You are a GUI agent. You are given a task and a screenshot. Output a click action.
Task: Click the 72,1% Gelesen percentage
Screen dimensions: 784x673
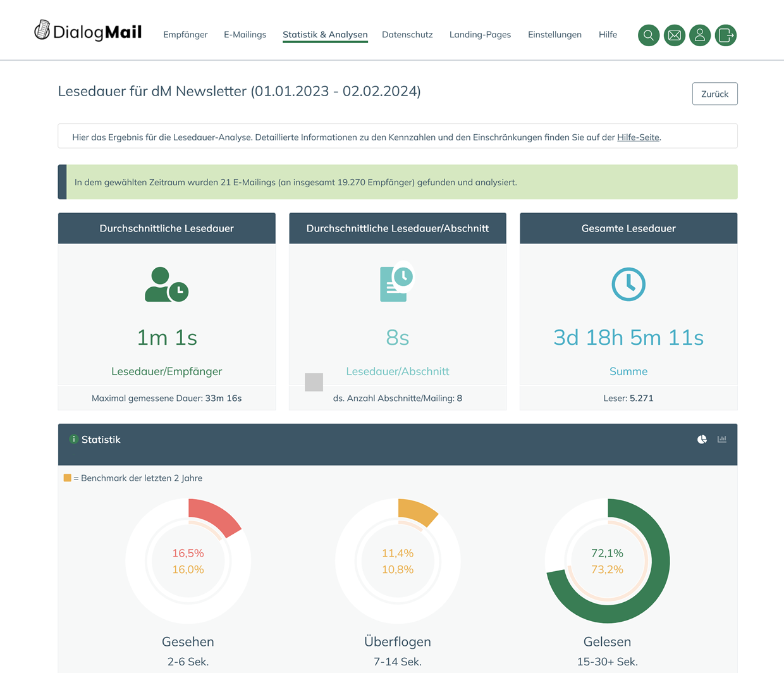tap(607, 553)
